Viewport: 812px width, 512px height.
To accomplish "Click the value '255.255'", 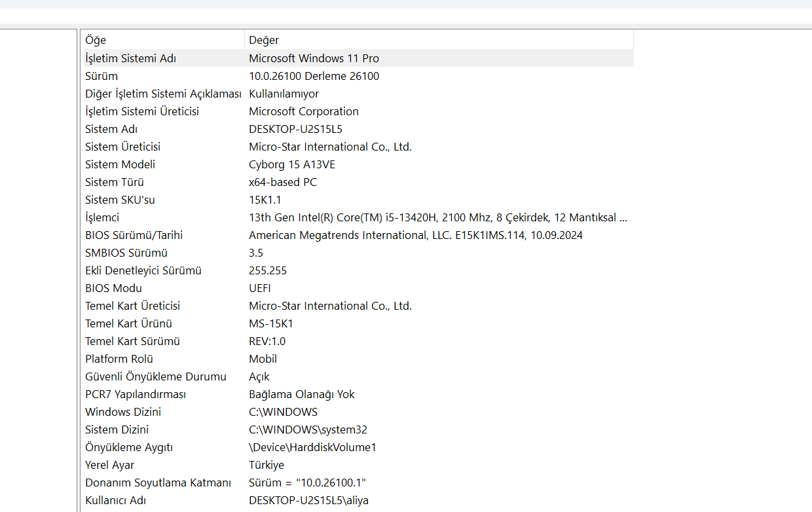I will click(x=268, y=270).
